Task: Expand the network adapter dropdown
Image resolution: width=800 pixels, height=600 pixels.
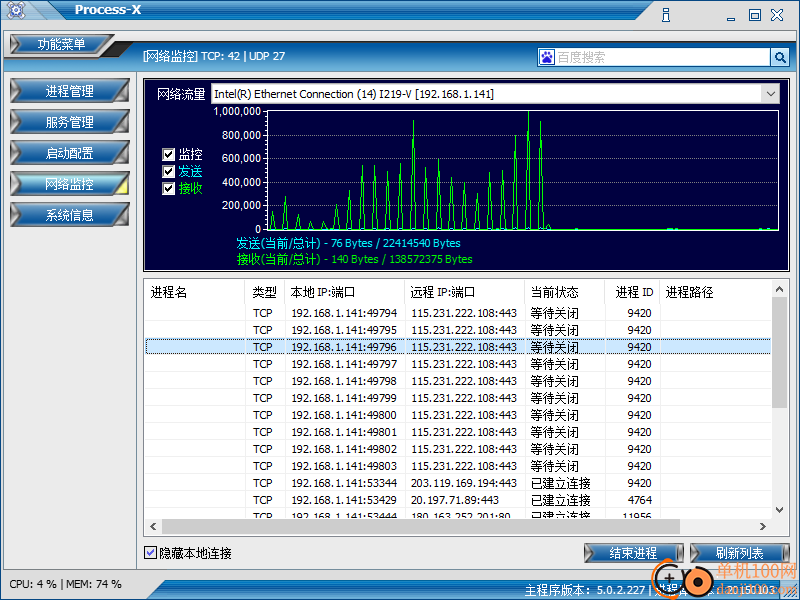Action: pos(770,94)
